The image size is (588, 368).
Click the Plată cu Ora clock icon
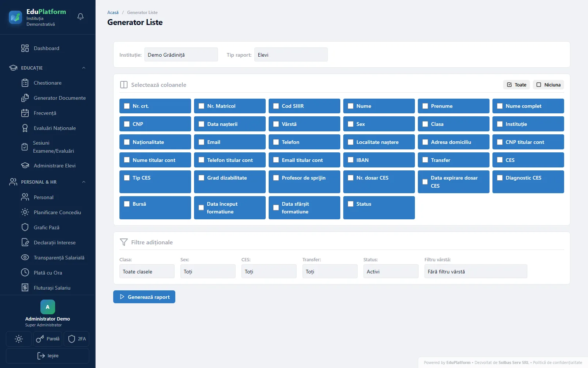click(x=25, y=273)
